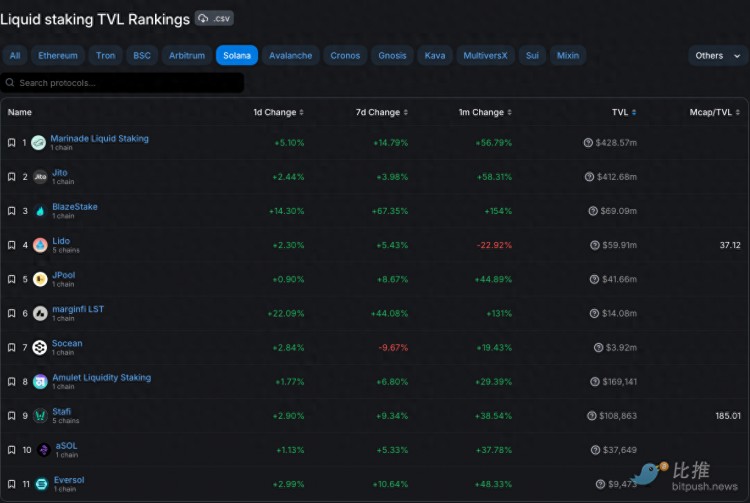Download the rankings as .csv file
750x503 pixels.
pos(214,18)
